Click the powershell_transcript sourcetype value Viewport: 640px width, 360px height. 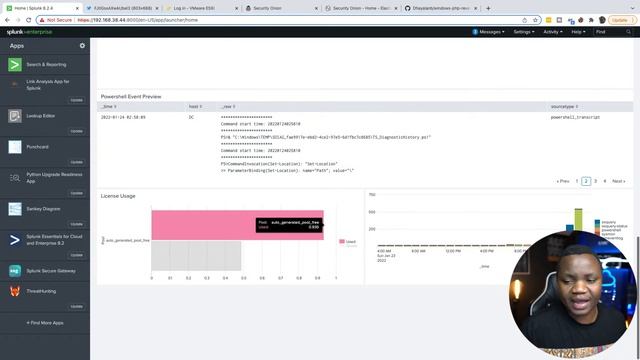point(575,117)
